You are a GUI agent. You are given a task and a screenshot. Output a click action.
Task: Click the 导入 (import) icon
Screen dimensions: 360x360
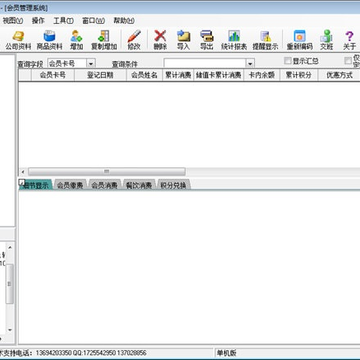(183, 40)
